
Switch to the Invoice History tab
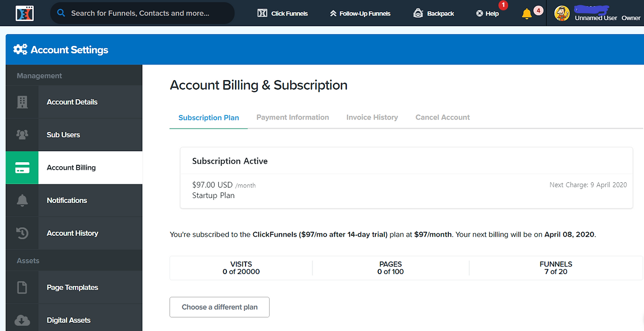[372, 117]
